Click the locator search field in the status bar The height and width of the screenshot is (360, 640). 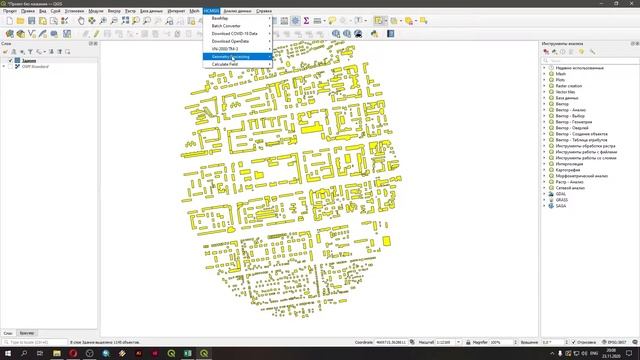[x=35, y=342]
